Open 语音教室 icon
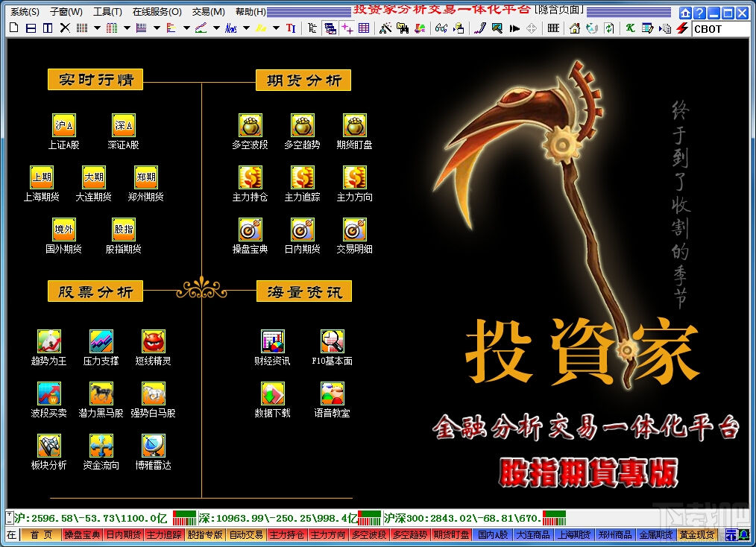 [333, 393]
